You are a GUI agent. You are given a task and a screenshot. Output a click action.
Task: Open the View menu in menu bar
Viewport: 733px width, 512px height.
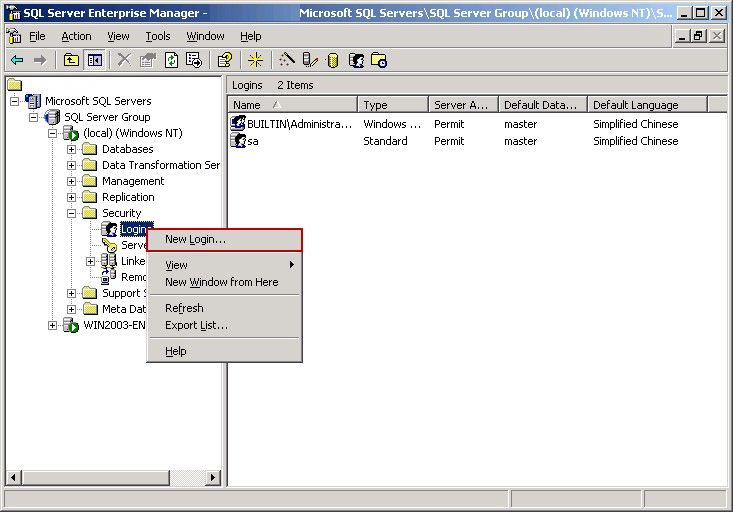tap(118, 36)
